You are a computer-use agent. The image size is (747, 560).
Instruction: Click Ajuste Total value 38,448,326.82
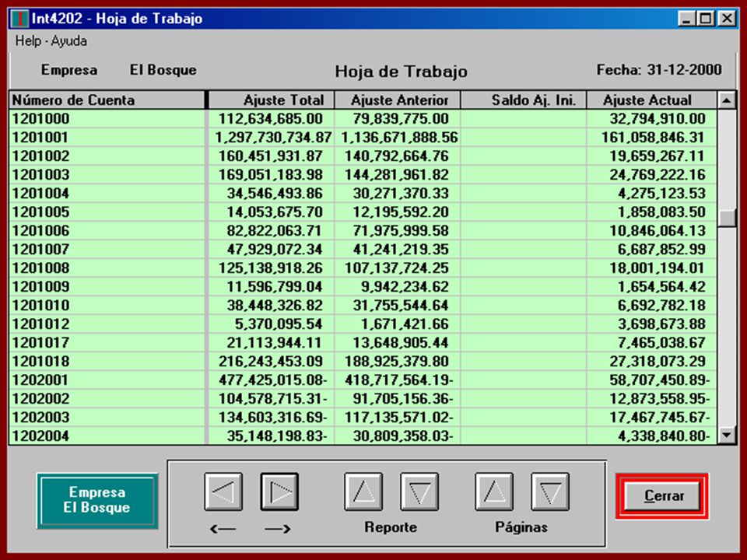[275, 305]
